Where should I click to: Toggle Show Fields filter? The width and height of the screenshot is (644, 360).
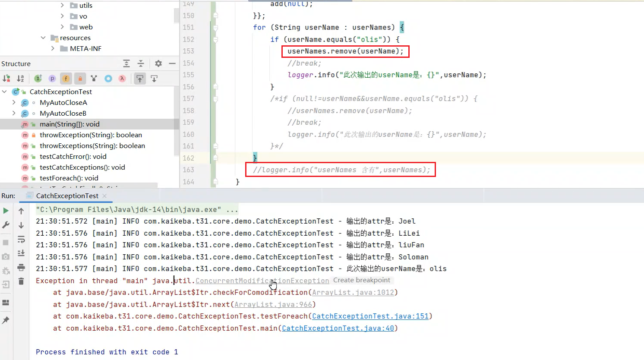coord(66,79)
